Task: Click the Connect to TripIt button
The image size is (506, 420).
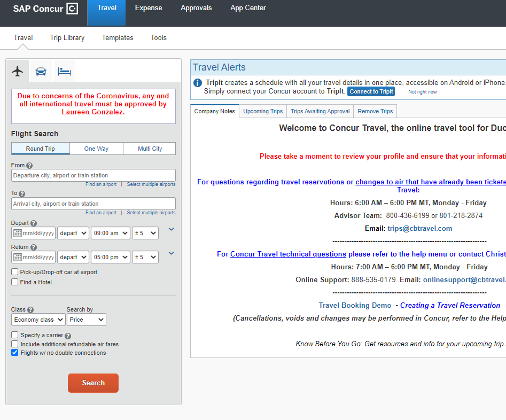Action: [x=371, y=92]
